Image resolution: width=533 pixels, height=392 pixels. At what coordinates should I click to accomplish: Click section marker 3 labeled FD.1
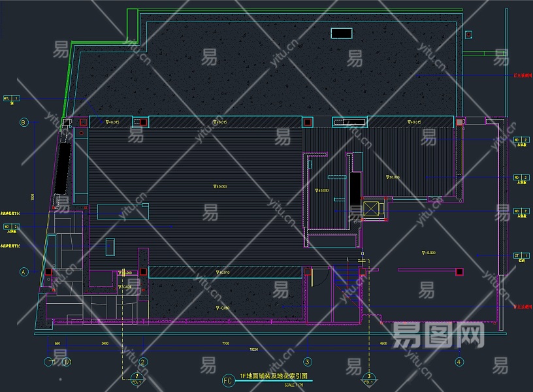(369, 378)
